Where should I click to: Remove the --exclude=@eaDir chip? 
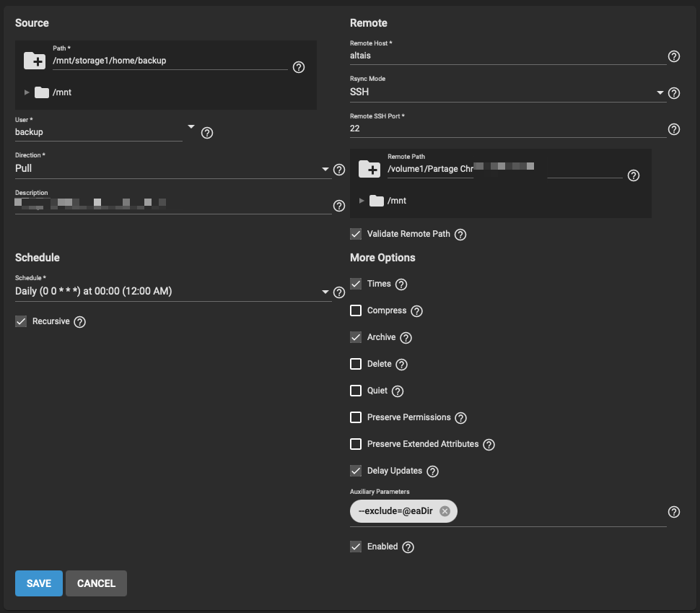tap(445, 511)
